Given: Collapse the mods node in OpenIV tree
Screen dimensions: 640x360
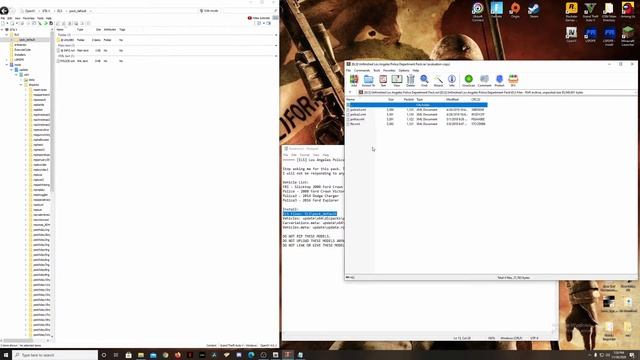Looking at the screenshot, I should point(7,64).
